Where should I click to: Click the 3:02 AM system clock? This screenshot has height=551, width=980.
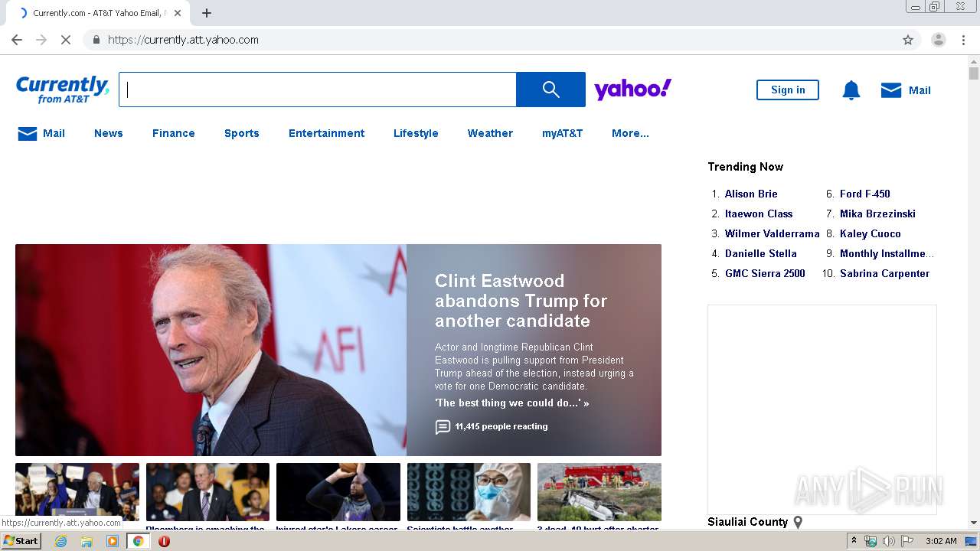[x=941, y=541]
